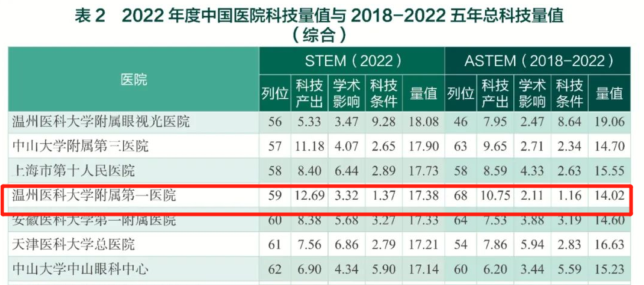Image resolution: width=644 pixels, height=285 pixels.
Task: Select the 17.38 STEM 量值 cell
Action: (424, 195)
